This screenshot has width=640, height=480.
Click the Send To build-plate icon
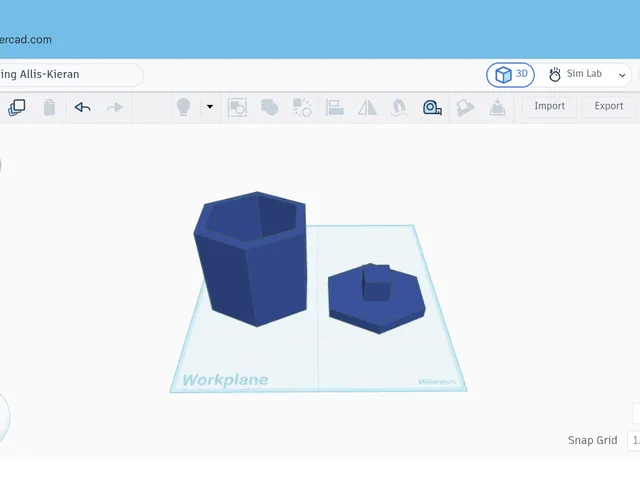click(x=497, y=107)
